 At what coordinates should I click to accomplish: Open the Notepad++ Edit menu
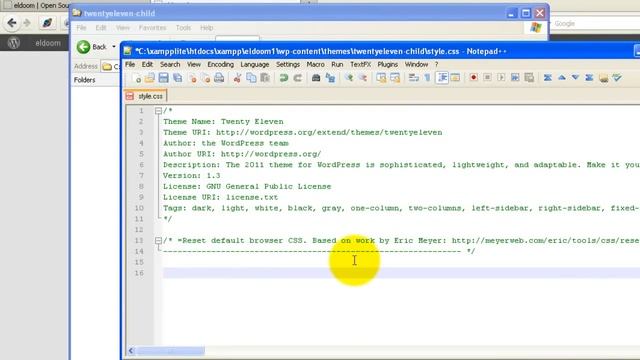pos(147,64)
